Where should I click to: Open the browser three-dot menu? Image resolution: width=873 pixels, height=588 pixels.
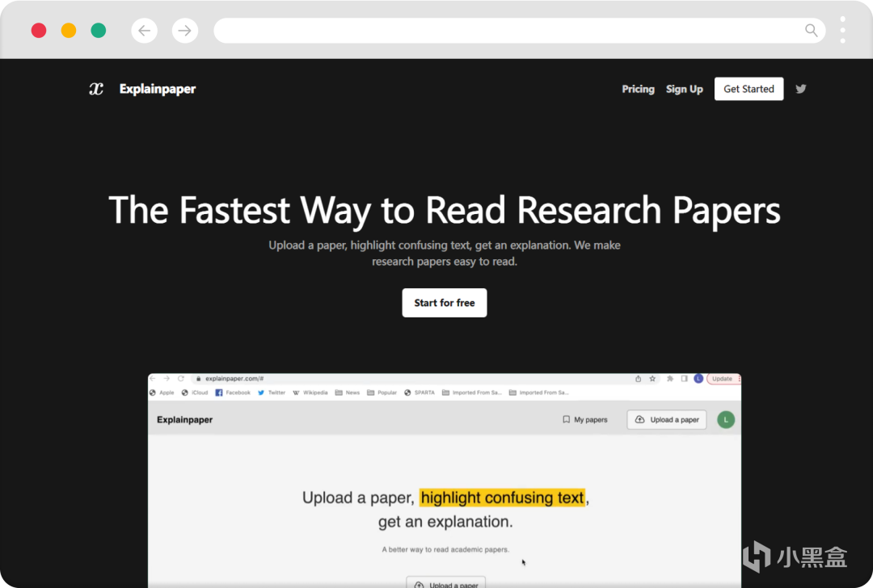tap(842, 30)
